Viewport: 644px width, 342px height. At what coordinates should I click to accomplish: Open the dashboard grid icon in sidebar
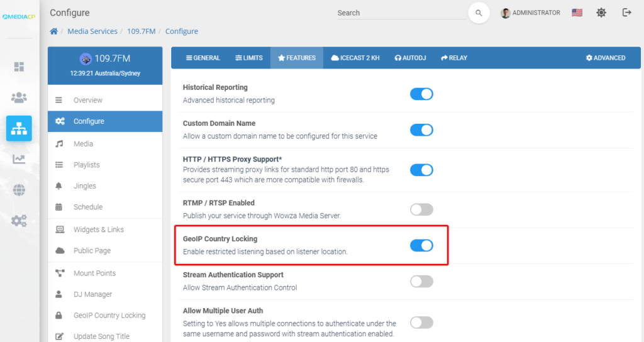pos(19,67)
